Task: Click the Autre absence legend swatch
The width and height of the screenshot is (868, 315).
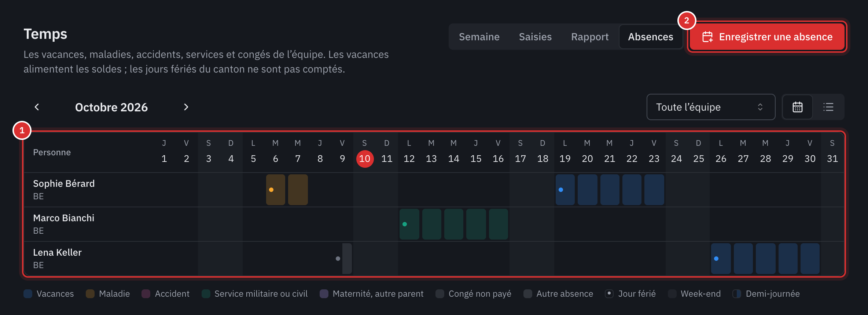Action: pyautogui.click(x=528, y=294)
